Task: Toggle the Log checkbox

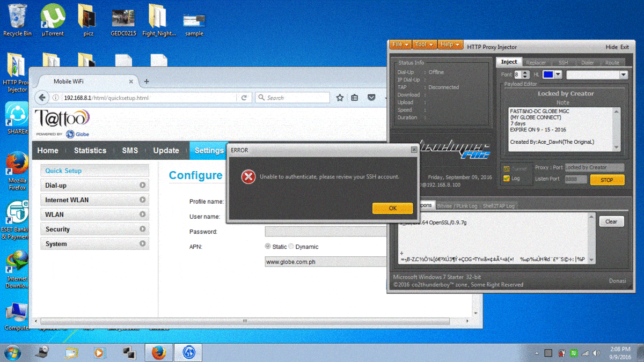Action: [507, 179]
